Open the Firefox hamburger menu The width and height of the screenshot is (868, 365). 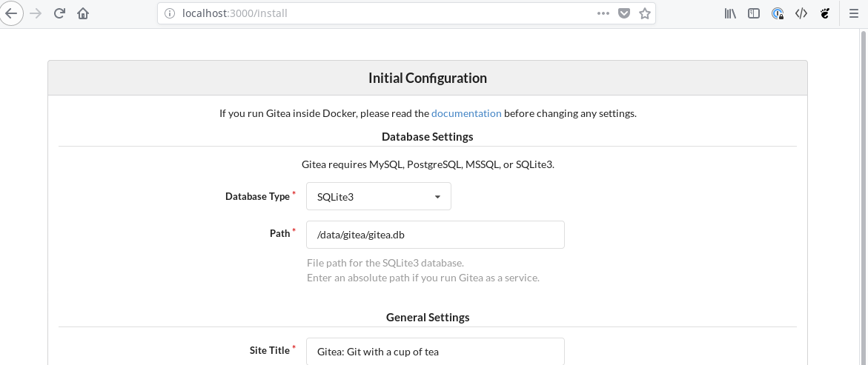pos(853,14)
